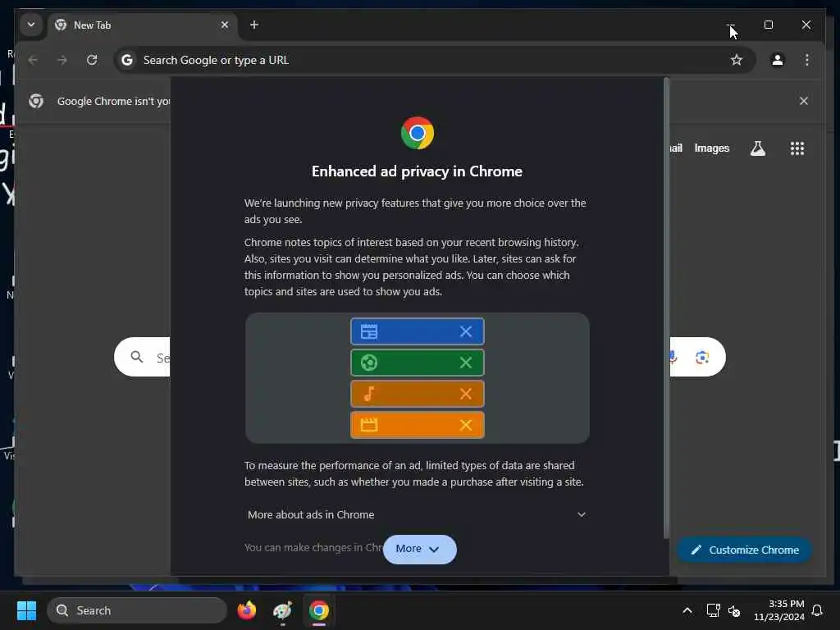Open the notifications bell icon

point(817,610)
